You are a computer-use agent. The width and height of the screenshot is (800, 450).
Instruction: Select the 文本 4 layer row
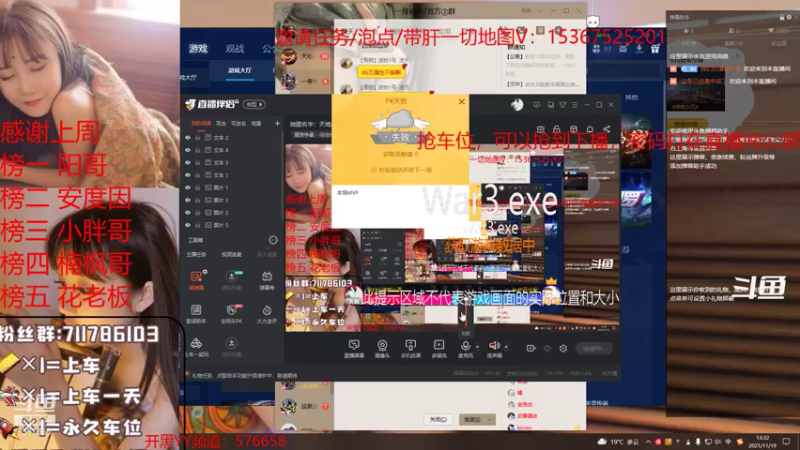point(233,150)
